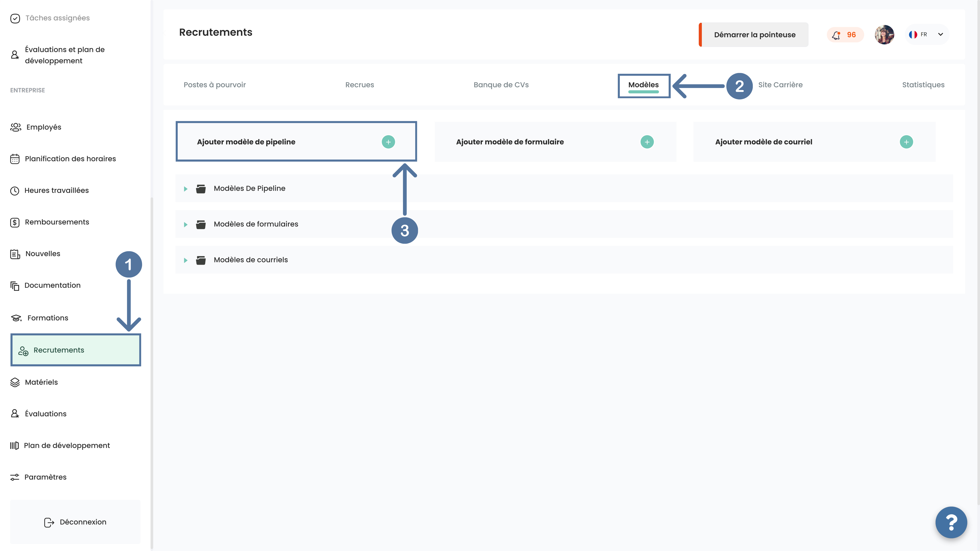Go to Site Carrière tab
This screenshot has height=551, width=980.
click(780, 85)
